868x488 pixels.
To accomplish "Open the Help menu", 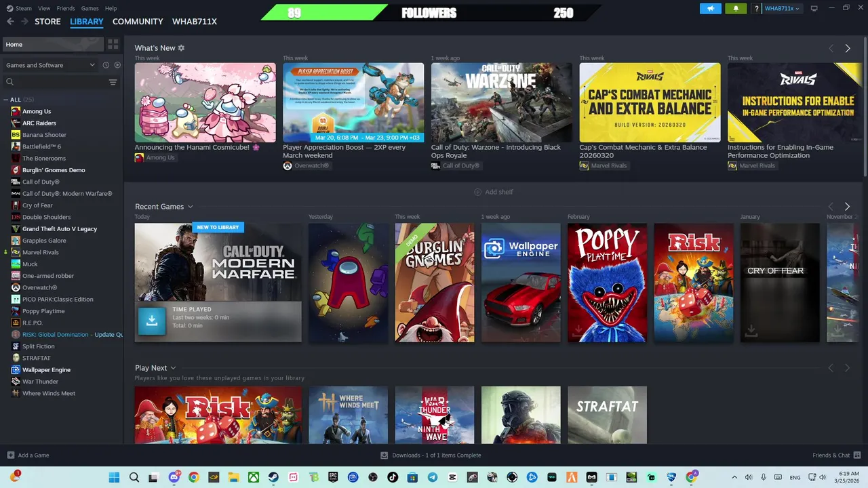I will point(111,8).
